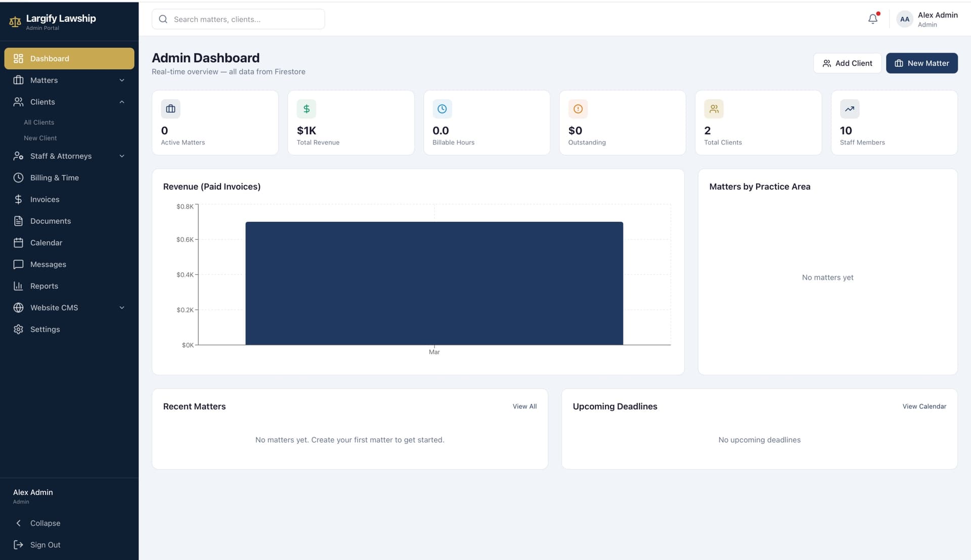
Task: Click View Calendar in Upcoming Deadlines
Action: 924,406
